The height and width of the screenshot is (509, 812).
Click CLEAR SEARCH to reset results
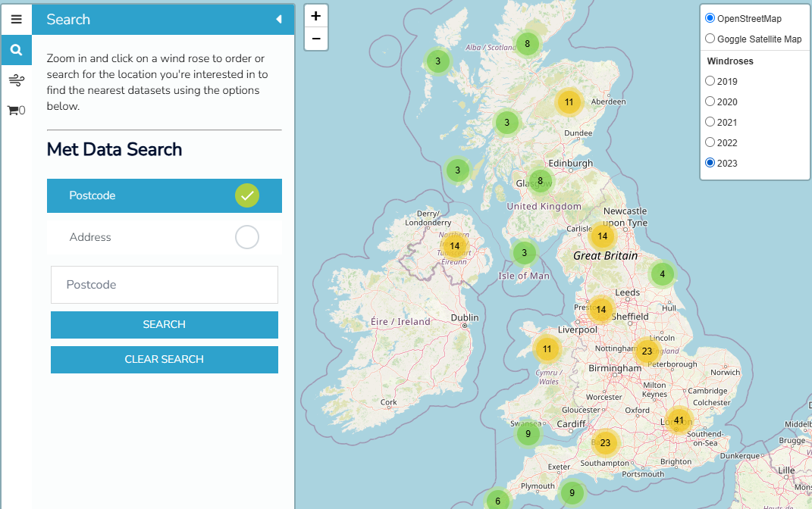(x=164, y=359)
